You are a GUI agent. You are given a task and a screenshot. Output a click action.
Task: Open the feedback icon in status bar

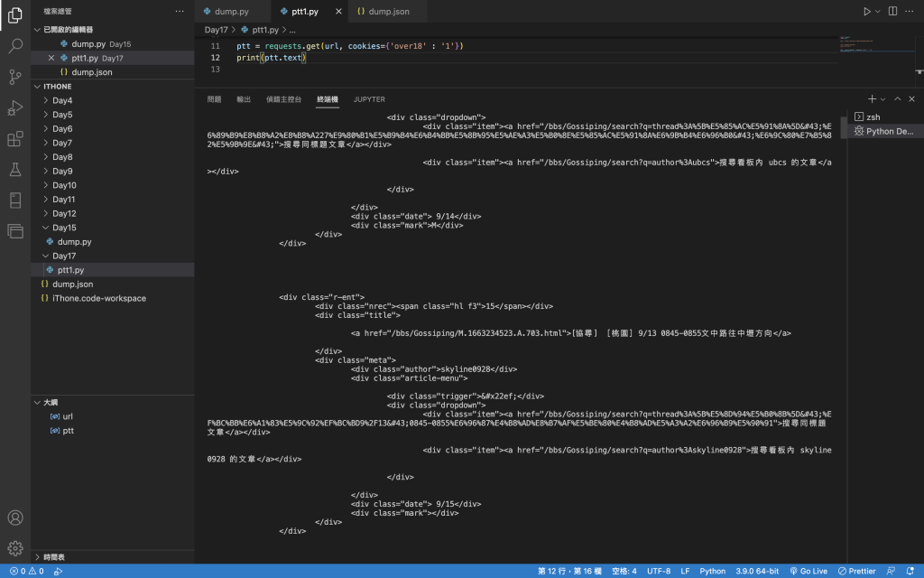(x=891, y=571)
